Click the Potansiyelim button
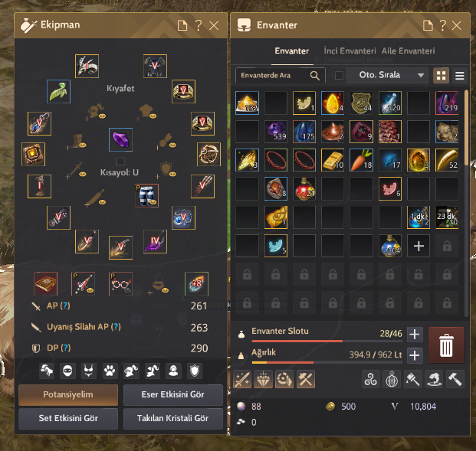Image resolution: width=476 pixels, height=451 pixels. tap(68, 394)
